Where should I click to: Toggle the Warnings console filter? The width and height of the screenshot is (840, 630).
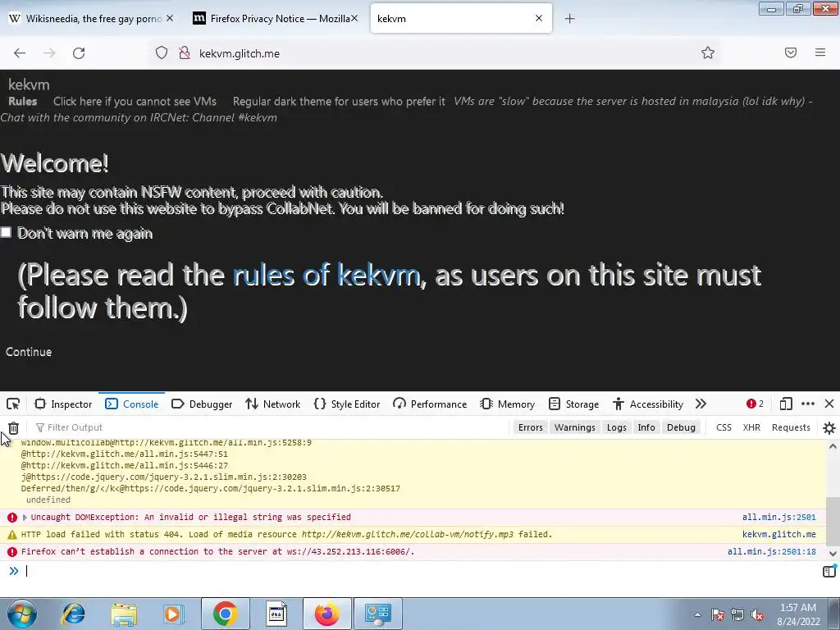pyautogui.click(x=575, y=427)
